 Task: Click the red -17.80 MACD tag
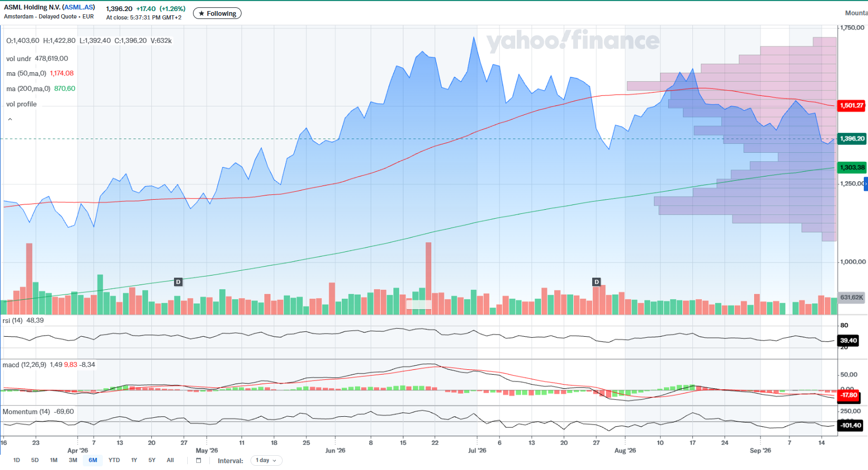[x=848, y=395]
